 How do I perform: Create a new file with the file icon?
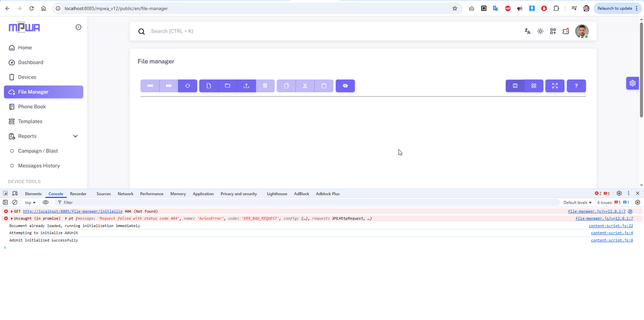[x=209, y=86]
